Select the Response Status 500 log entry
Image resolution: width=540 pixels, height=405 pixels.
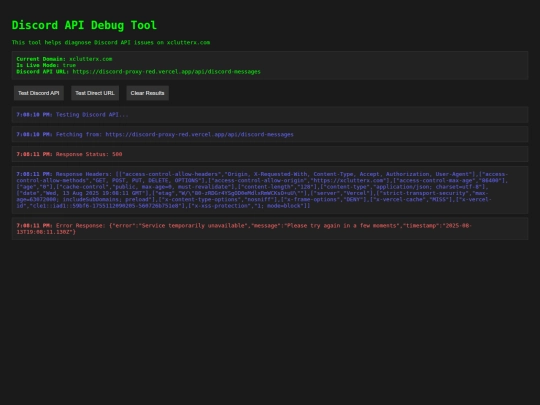270,154
